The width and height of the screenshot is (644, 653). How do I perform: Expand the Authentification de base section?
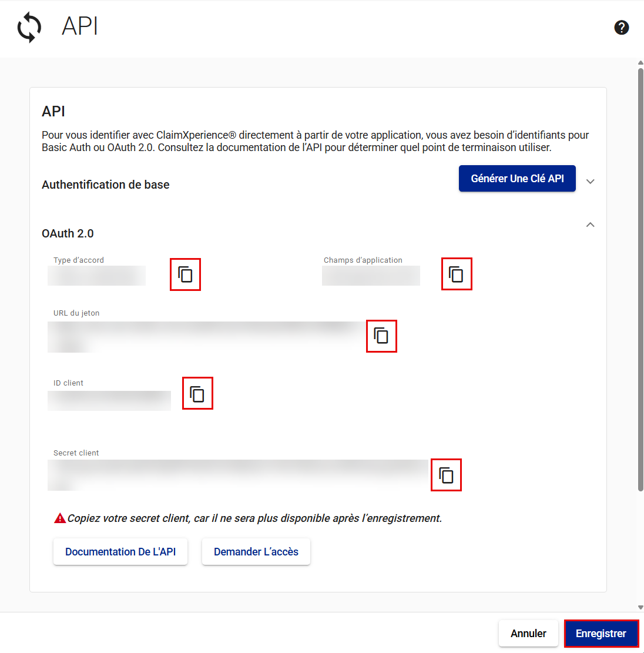[591, 182]
